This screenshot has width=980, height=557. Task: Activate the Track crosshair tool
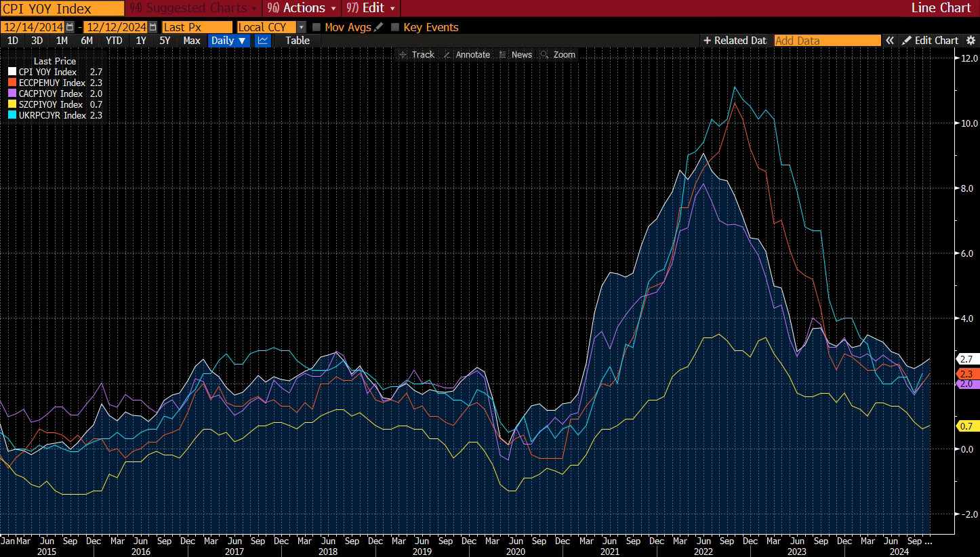click(x=416, y=54)
